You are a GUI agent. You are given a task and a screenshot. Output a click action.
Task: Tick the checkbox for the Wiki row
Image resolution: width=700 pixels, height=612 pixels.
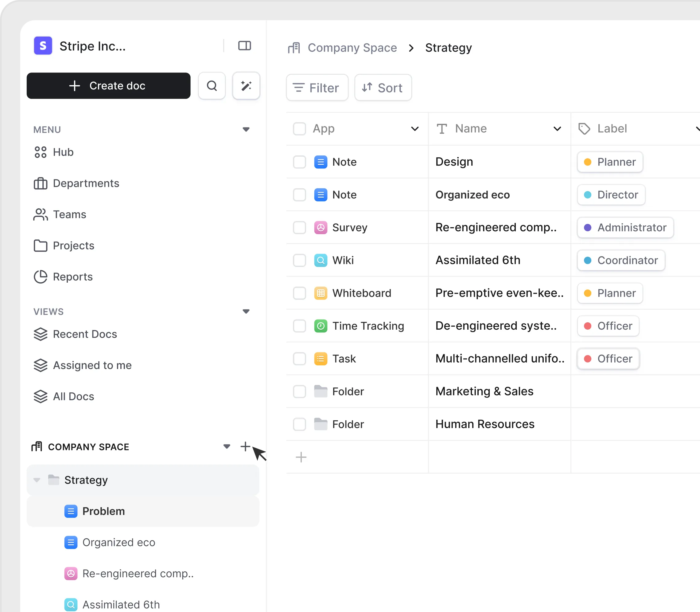(299, 260)
